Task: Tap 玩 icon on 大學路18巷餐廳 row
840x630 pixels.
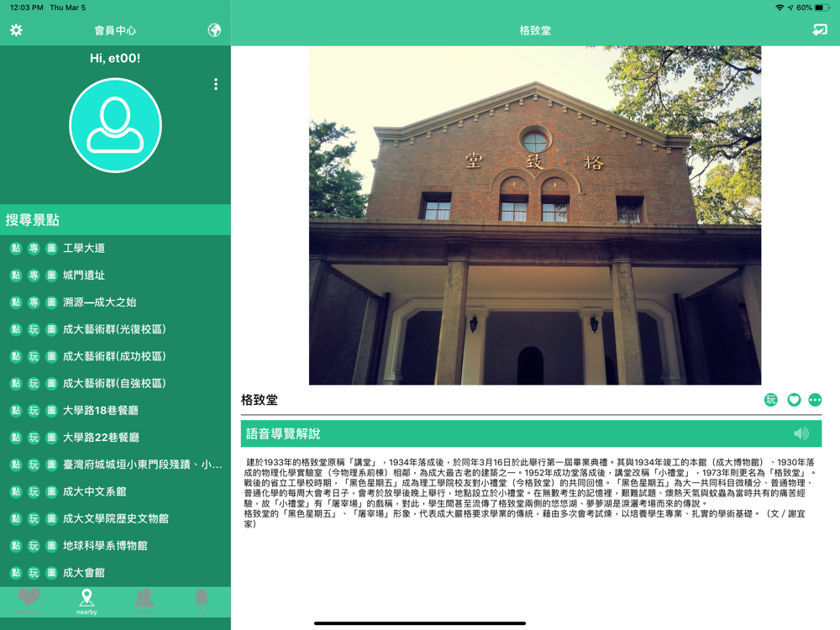Action: click(x=34, y=411)
